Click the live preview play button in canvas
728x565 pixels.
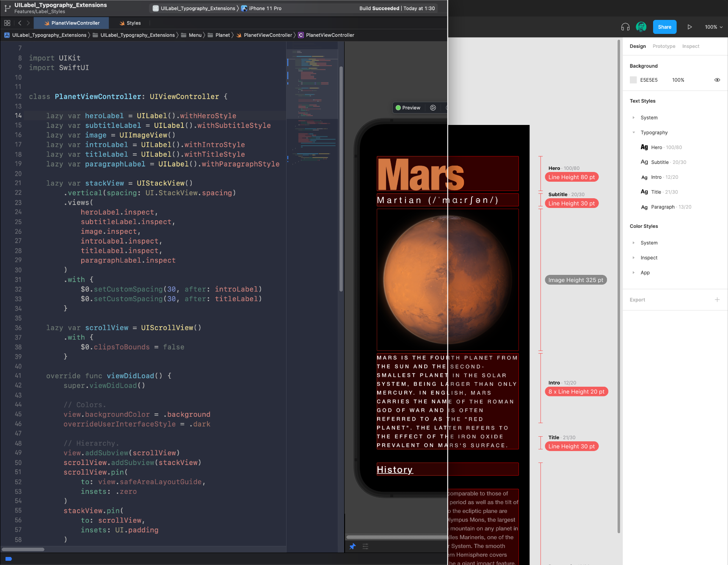[433, 108]
